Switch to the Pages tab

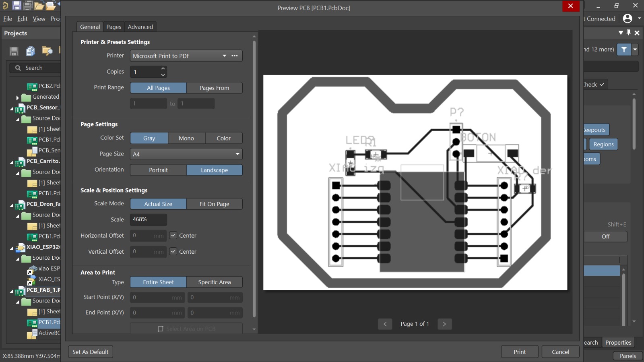coord(114,27)
